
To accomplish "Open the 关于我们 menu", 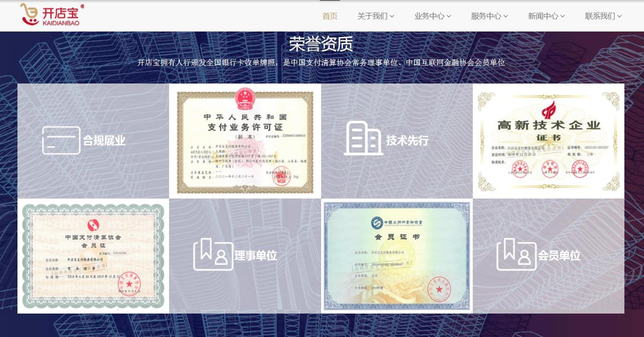I will (376, 16).
